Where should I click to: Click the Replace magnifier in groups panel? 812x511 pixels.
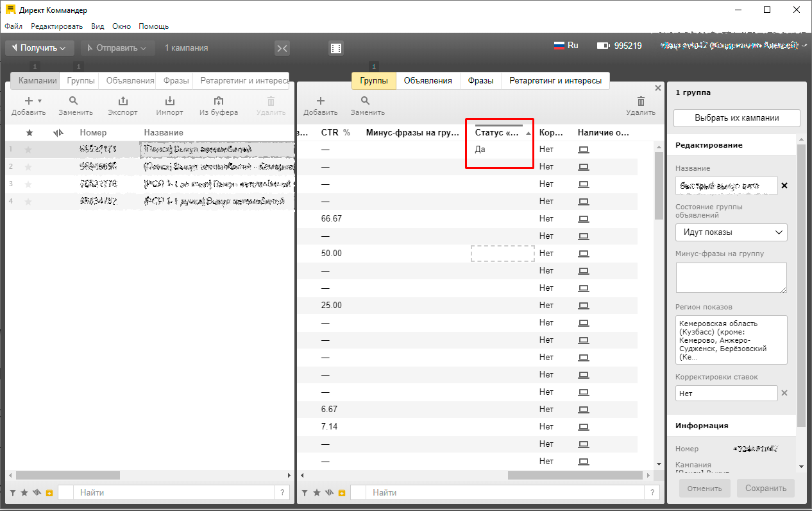pos(365,101)
